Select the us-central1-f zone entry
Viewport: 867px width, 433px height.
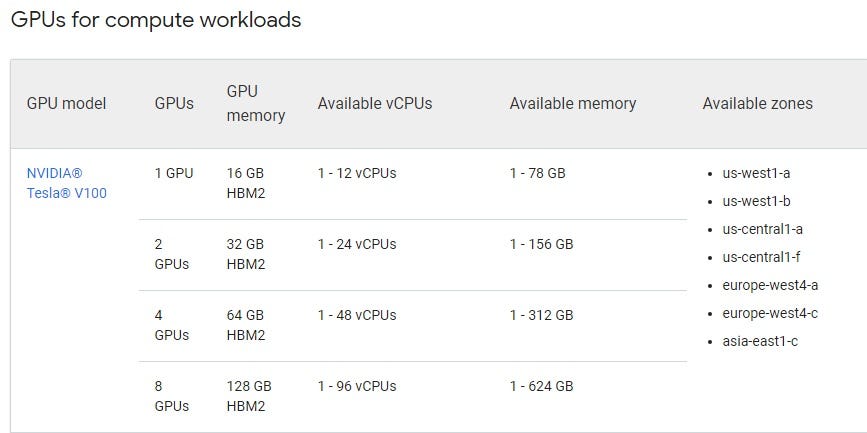pos(761,257)
